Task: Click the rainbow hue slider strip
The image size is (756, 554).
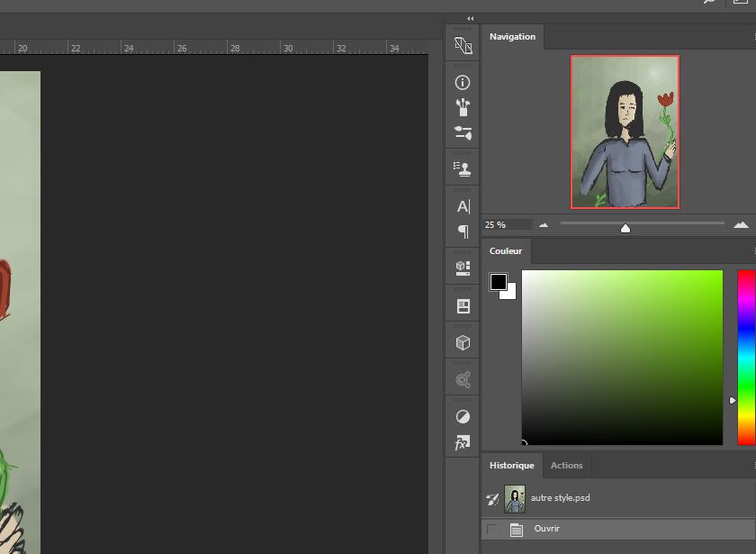Action: [x=746, y=357]
